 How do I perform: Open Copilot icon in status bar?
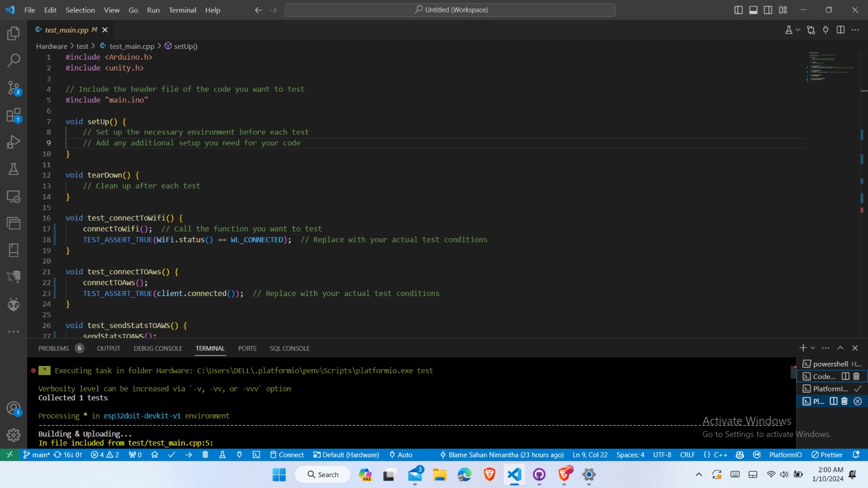tap(739, 455)
